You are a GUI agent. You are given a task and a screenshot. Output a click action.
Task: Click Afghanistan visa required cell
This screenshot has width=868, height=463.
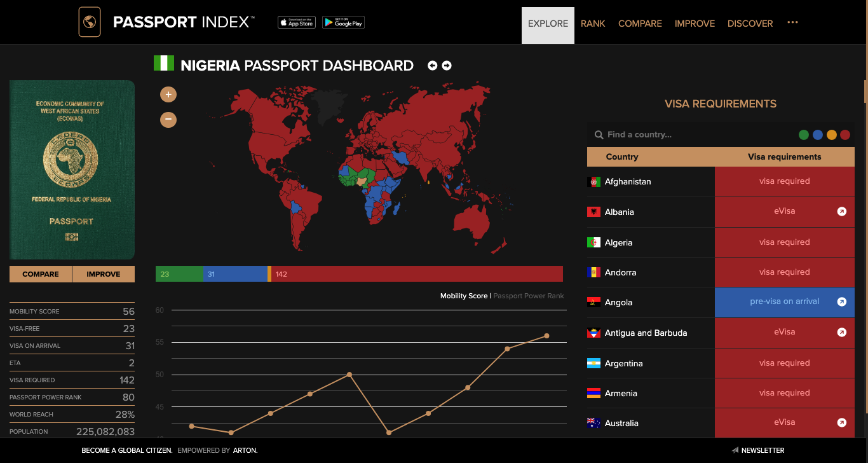[785, 181]
